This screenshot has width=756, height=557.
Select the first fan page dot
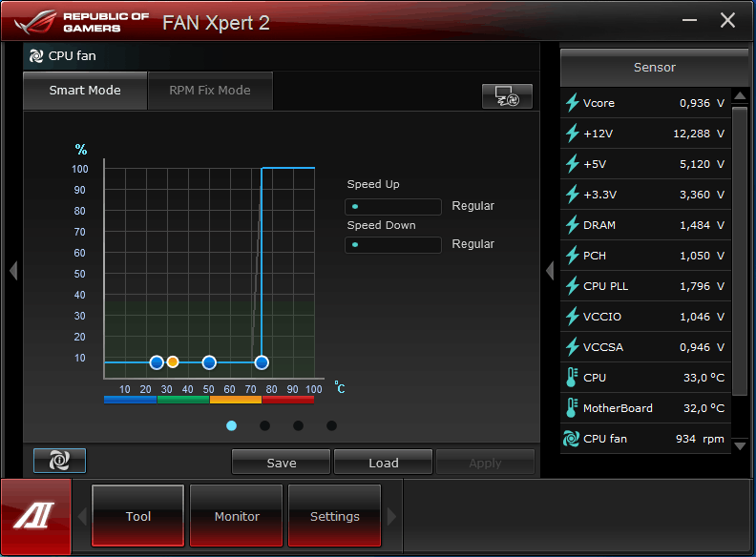(x=231, y=425)
